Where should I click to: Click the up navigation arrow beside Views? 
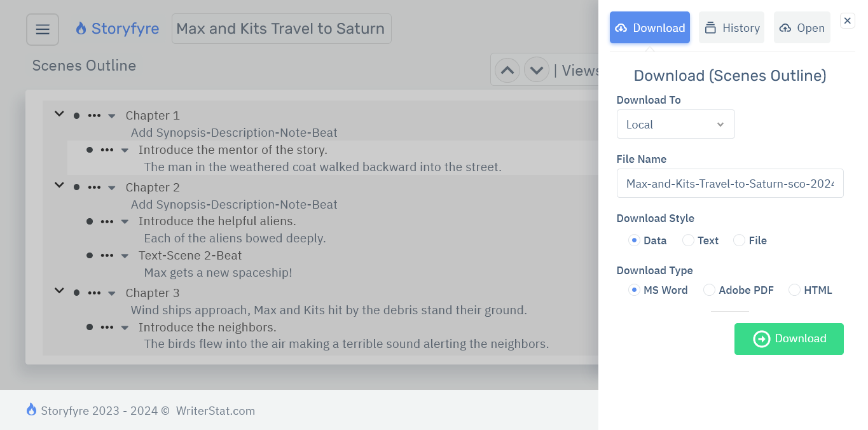pyautogui.click(x=507, y=69)
